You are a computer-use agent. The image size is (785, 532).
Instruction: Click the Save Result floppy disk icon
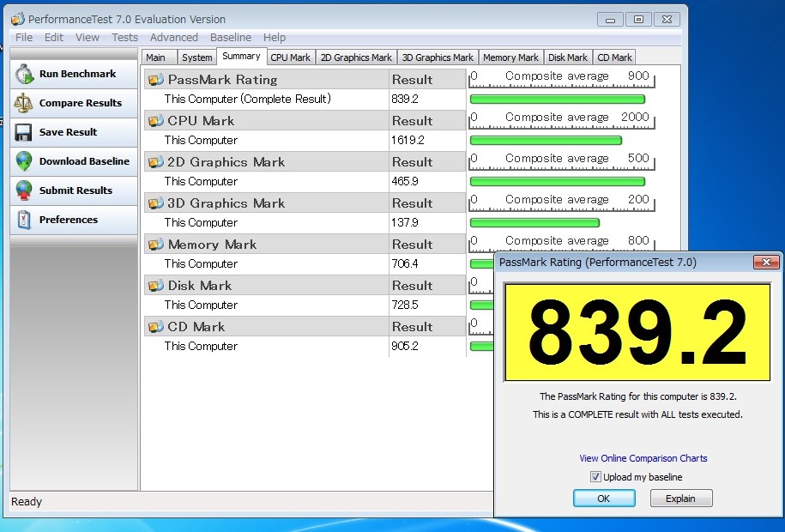pyautogui.click(x=23, y=132)
